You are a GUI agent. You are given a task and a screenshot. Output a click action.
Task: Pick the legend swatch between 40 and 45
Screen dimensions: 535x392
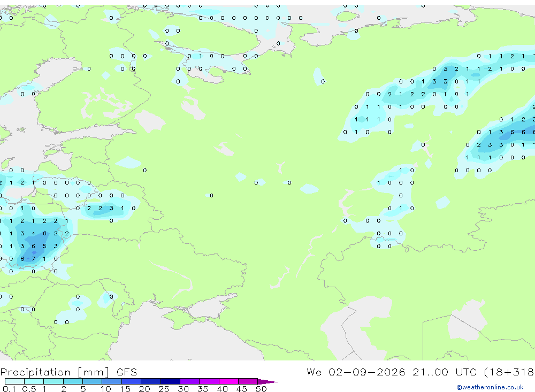228,381
